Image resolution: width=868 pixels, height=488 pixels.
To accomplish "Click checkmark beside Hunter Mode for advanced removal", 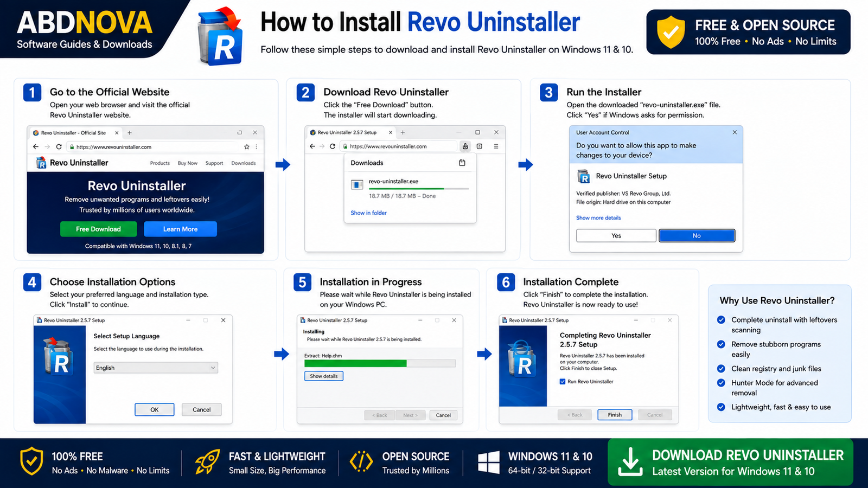I will [721, 383].
